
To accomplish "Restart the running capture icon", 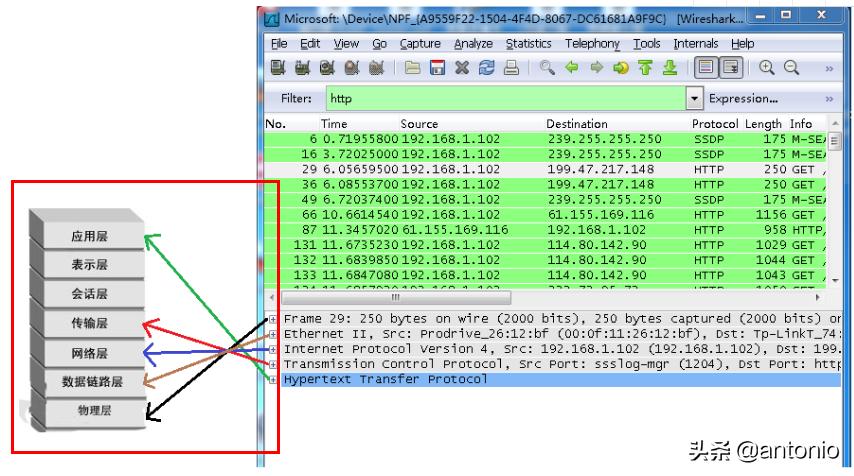I will coord(376,68).
